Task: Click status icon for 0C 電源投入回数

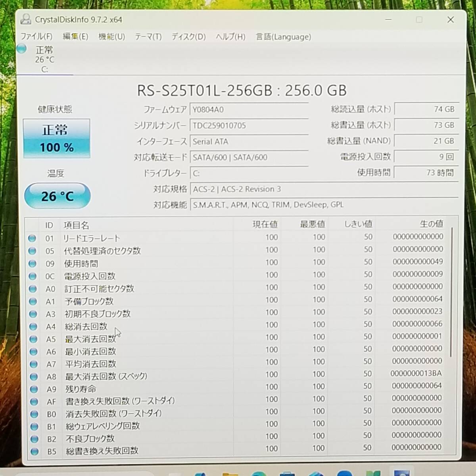Action: [x=33, y=276]
